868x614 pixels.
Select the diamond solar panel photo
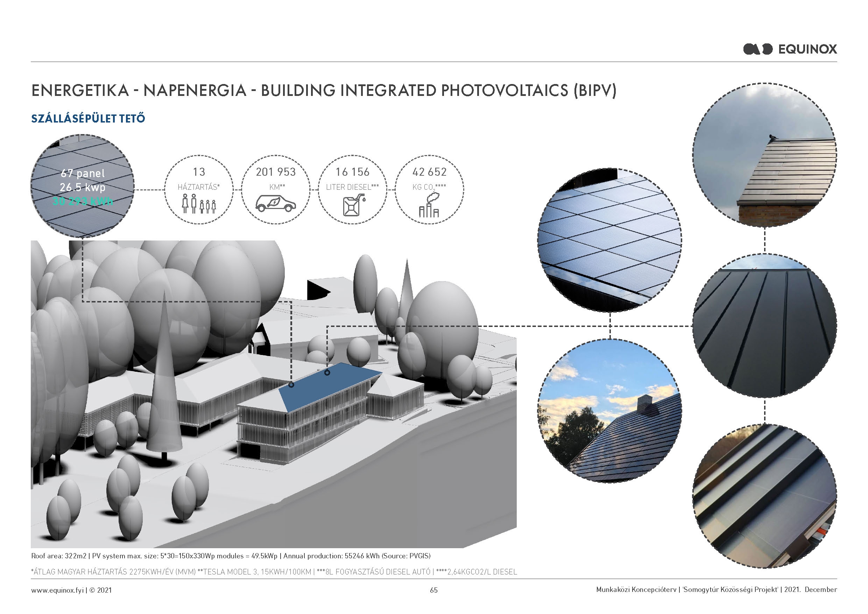click(609, 240)
